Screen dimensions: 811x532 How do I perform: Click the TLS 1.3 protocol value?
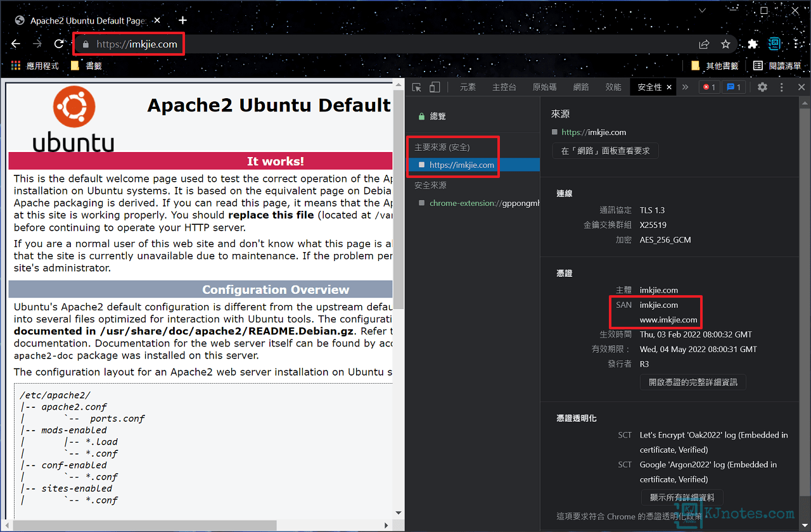click(652, 210)
